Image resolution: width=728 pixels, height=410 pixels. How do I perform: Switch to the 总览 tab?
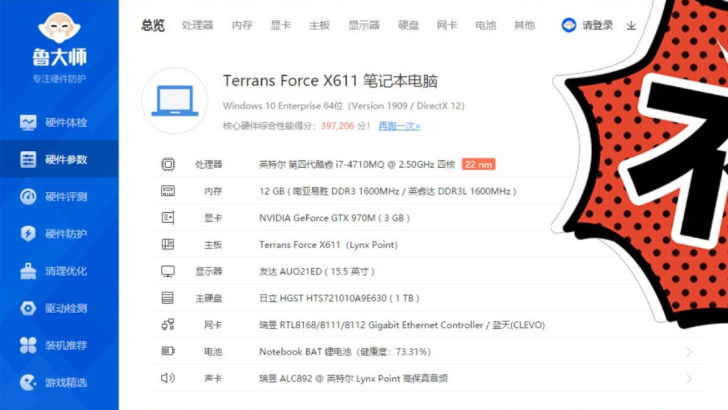(x=153, y=25)
